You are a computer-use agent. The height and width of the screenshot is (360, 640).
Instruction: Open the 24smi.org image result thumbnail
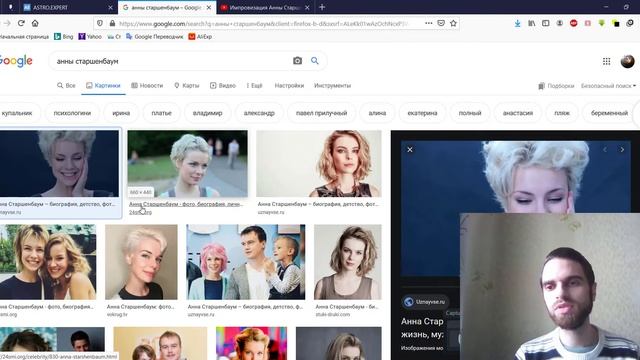click(187, 164)
